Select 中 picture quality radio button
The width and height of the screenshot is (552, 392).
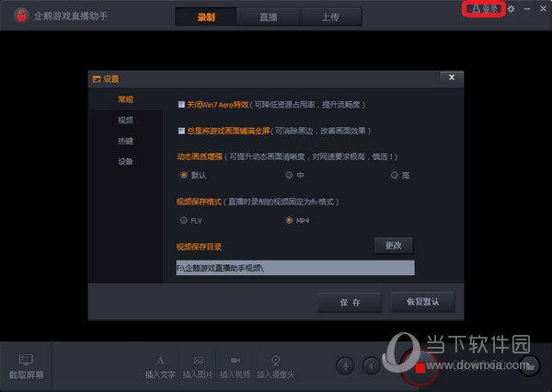point(289,175)
